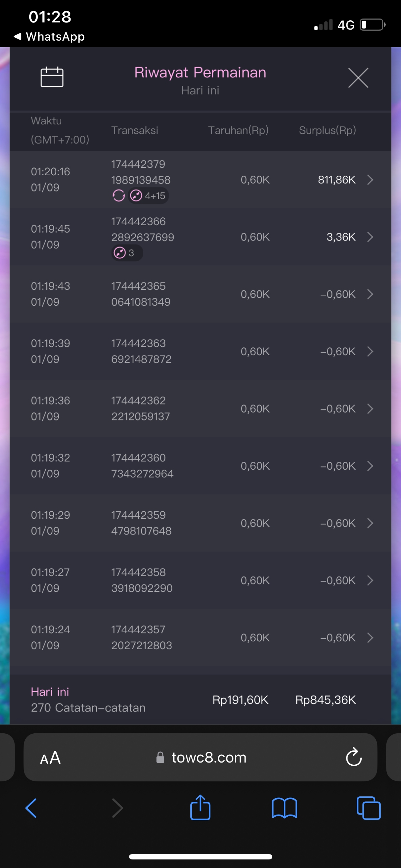Tap the scatter badge showing 3
The width and height of the screenshot is (401, 868).
pyautogui.click(x=127, y=253)
